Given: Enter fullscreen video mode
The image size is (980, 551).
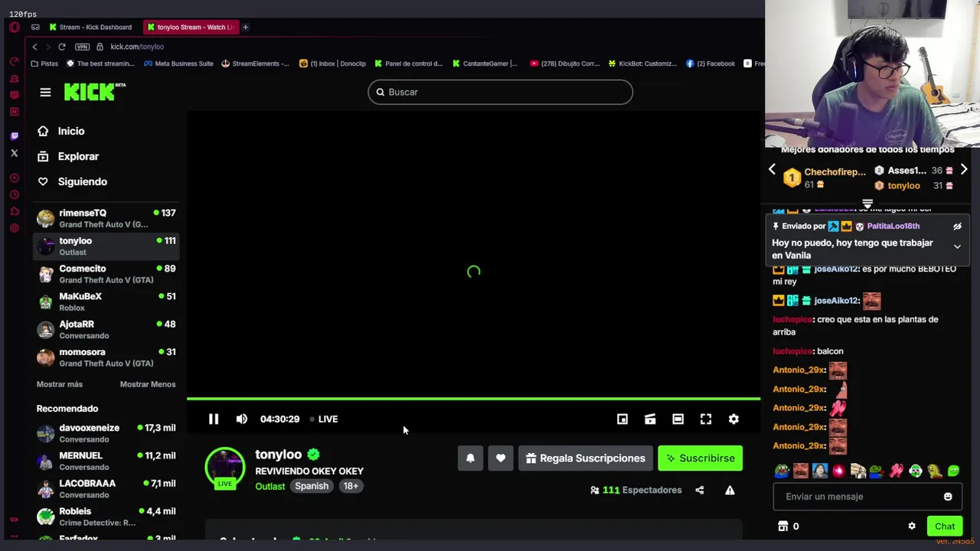Looking at the screenshot, I should pos(706,419).
